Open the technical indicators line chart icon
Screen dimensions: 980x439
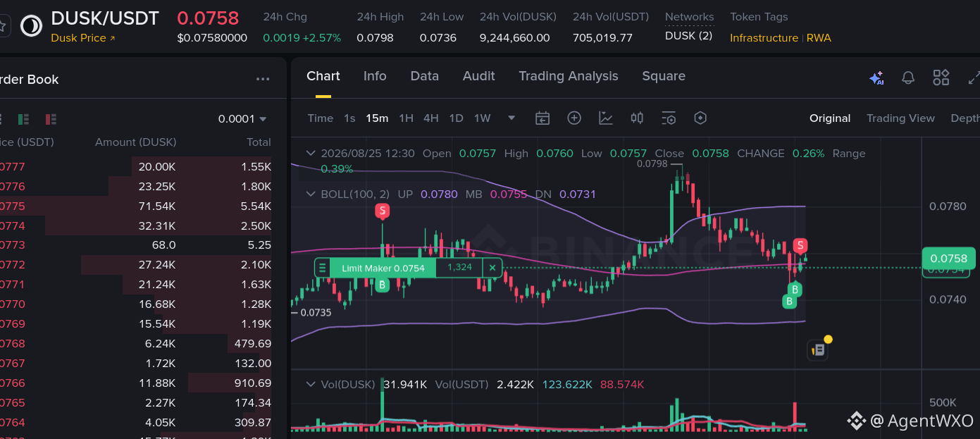coord(606,118)
